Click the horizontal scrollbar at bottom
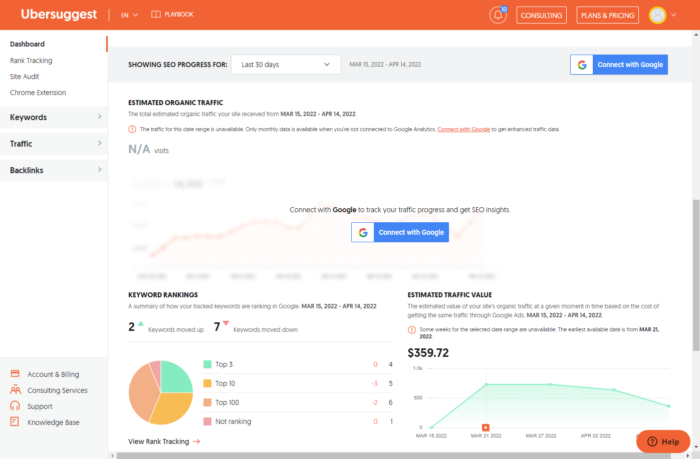The image size is (700, 459). [x=393, y=455]
